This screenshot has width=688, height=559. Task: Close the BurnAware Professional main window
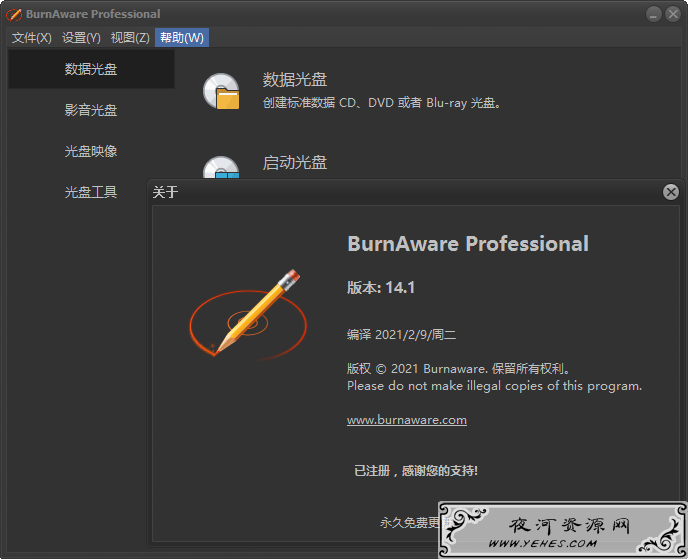673,14
